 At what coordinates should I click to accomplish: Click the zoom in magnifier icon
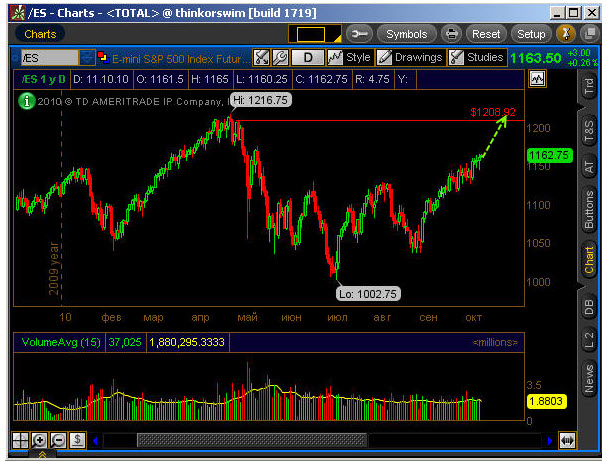click(39, 440)
